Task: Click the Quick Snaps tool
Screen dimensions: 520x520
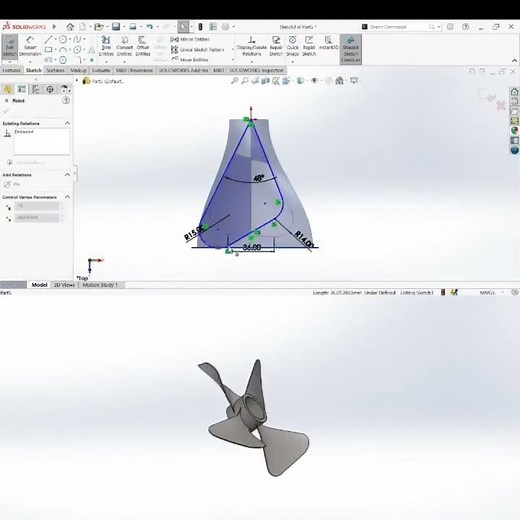Action: 292,46
